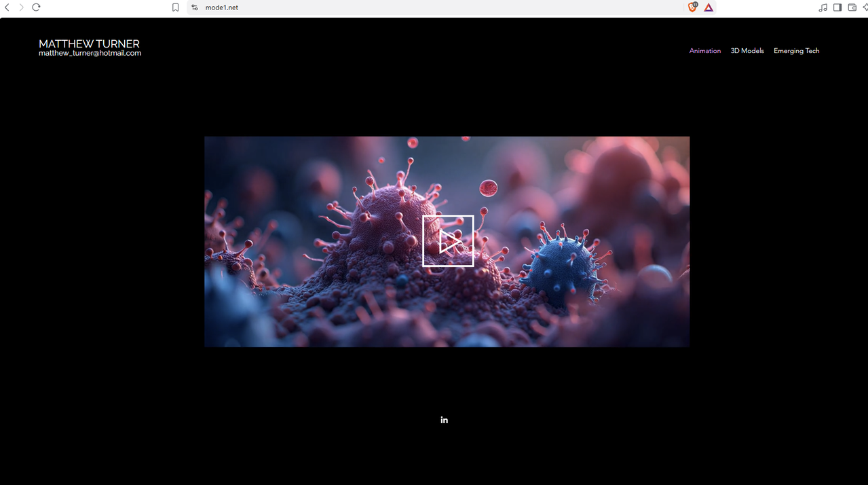The image size is (868, 485).
Task: Open the media playlist music-note icon
Action: 823,7
